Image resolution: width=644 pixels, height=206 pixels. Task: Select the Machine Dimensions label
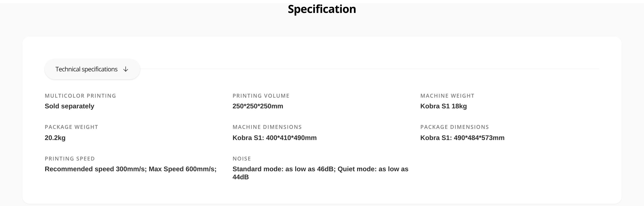tap(267, 127)
